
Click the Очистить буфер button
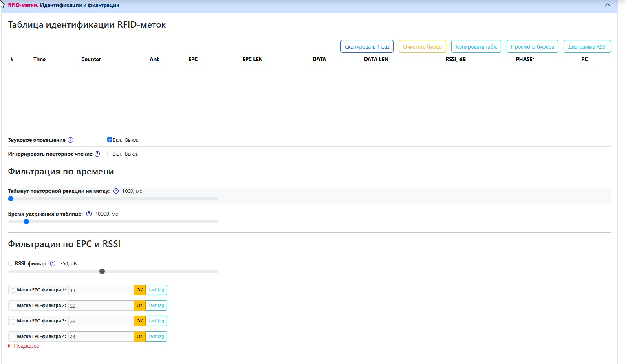pos(422,46)
